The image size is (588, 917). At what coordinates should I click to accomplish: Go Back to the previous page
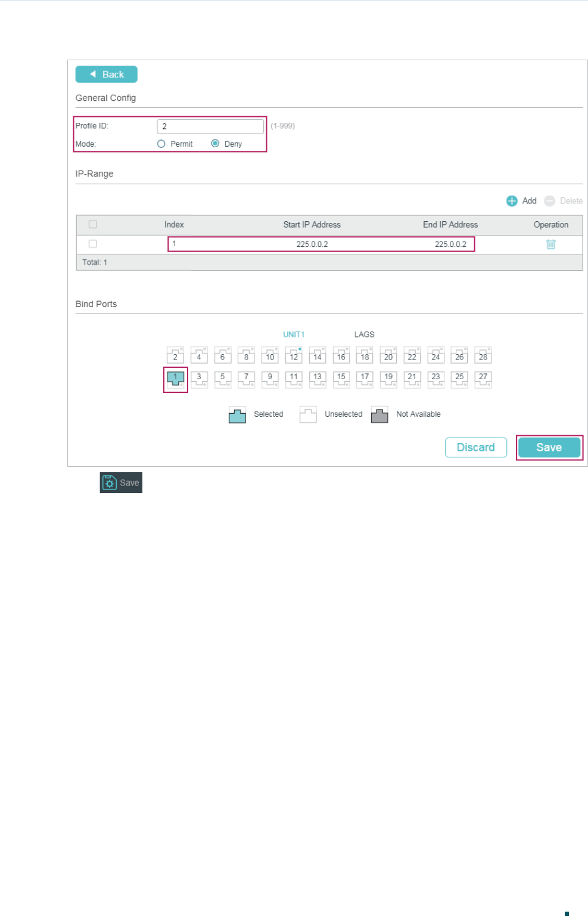click(x=107, y=75)
